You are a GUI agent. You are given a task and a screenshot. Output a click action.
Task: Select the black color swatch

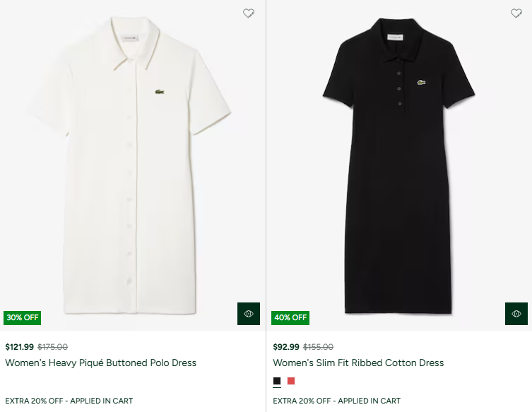[x=277, y=382]
